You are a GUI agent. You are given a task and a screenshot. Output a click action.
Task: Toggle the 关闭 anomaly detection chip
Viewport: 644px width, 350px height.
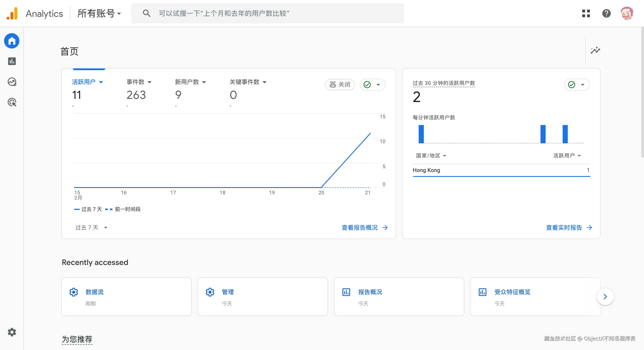coord(340,85)
